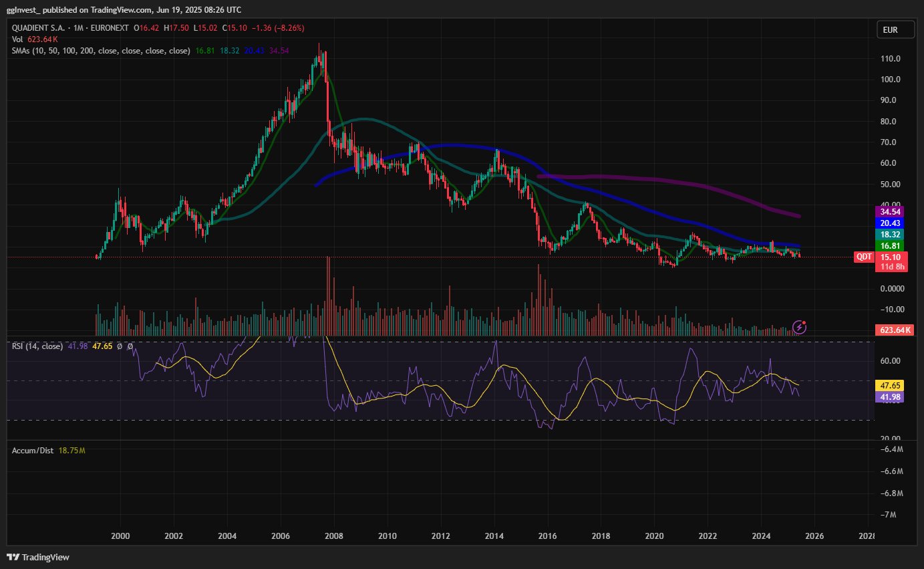924x569 pixels.
Task: Click the red QDT symbol tag
Action: pos(863,257)
